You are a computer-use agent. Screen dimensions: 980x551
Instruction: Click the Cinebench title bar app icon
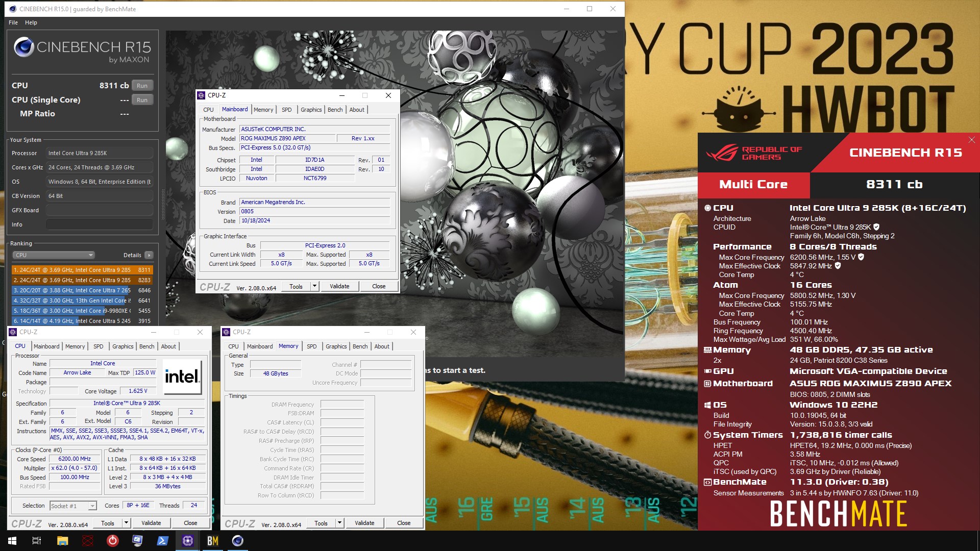click(x=13, y=9)
